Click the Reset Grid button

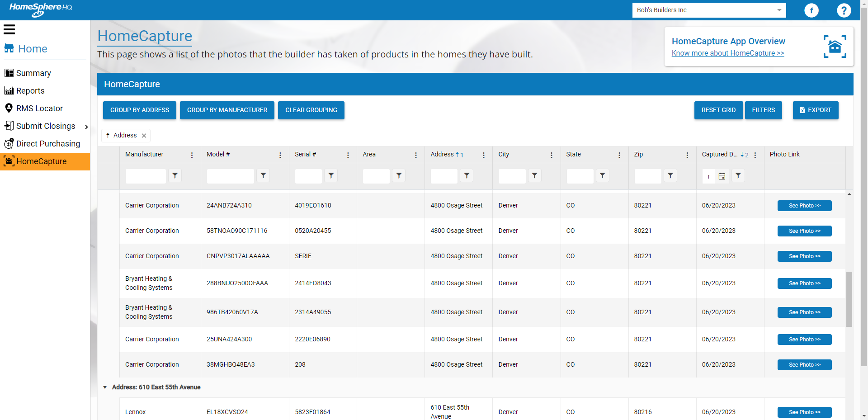(x=718, y=110)
